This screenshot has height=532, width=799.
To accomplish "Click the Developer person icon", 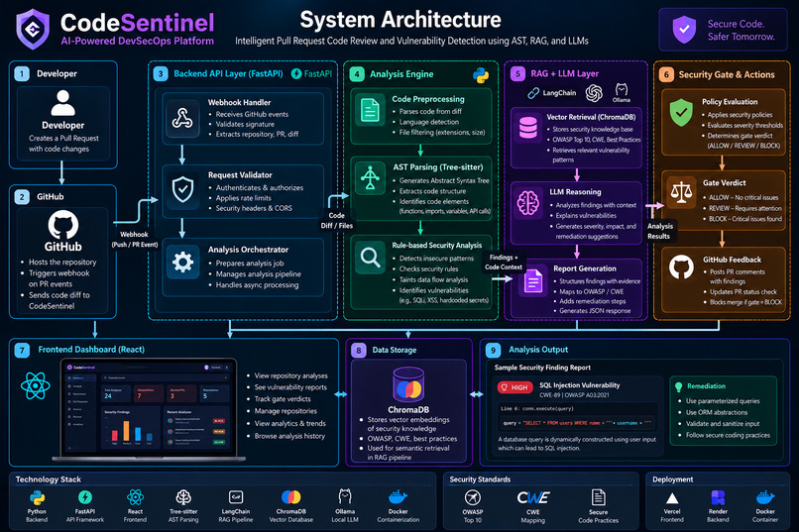I will coord(63,103).
